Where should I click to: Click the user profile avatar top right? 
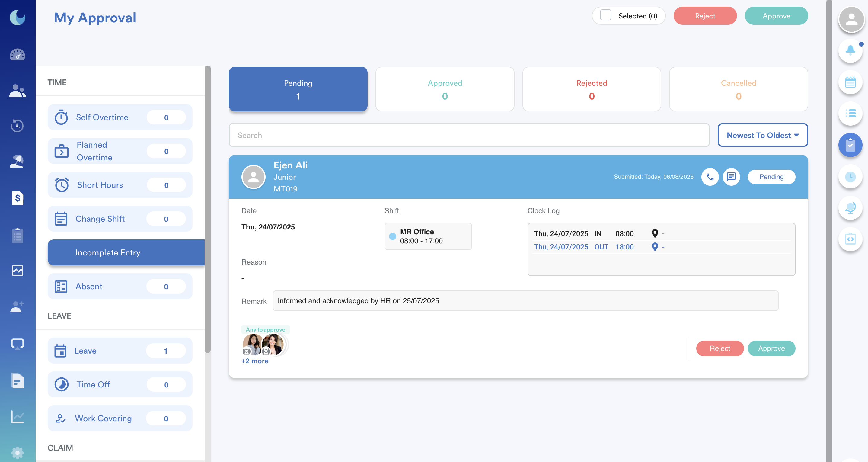point(851,20)
